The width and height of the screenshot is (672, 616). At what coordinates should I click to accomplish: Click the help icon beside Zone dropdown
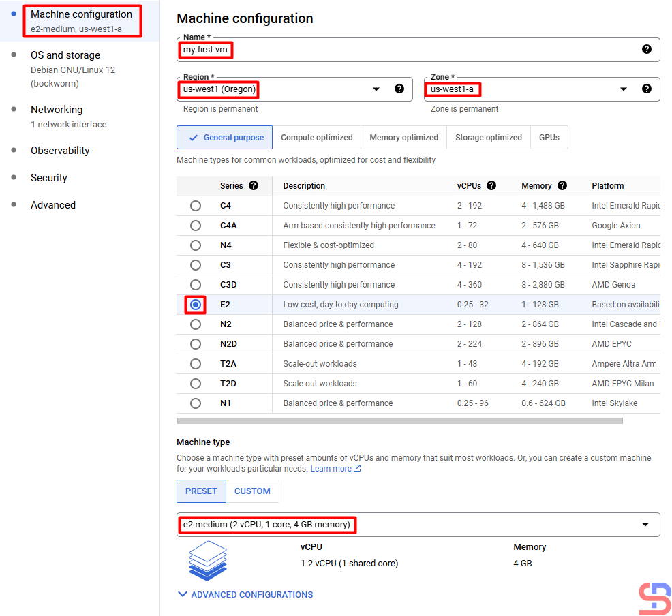pyautogui.click(x=646, y=89)
